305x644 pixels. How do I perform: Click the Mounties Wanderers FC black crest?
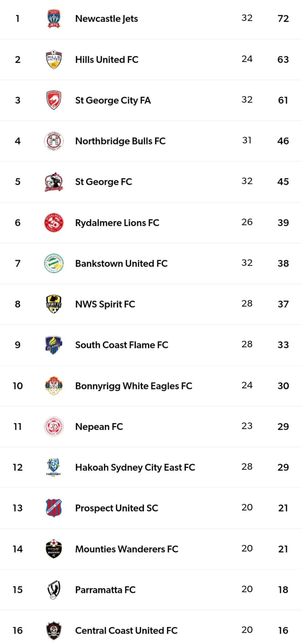point(54,549)
